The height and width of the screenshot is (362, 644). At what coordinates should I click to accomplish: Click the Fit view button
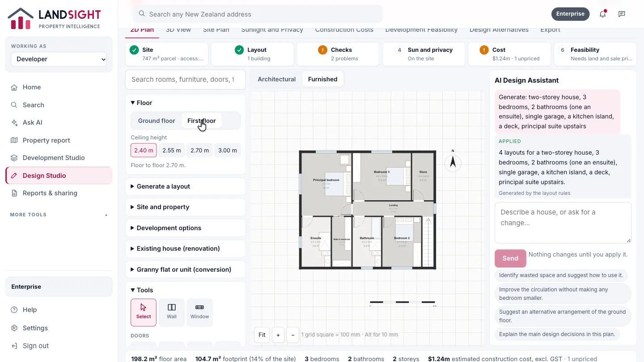click(262, 335)
